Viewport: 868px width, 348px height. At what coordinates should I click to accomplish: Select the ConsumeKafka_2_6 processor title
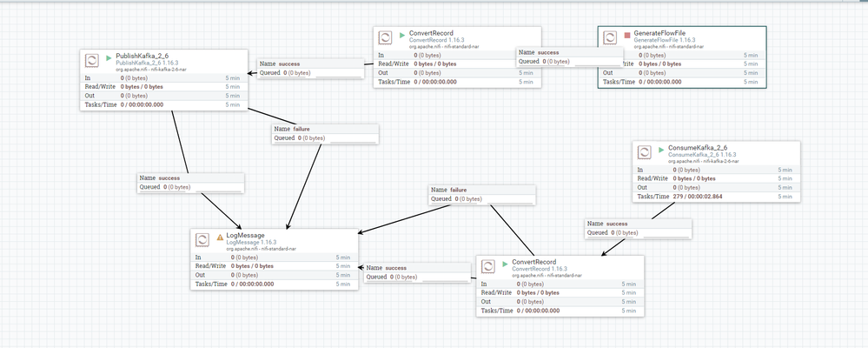[x=698, y=148]
